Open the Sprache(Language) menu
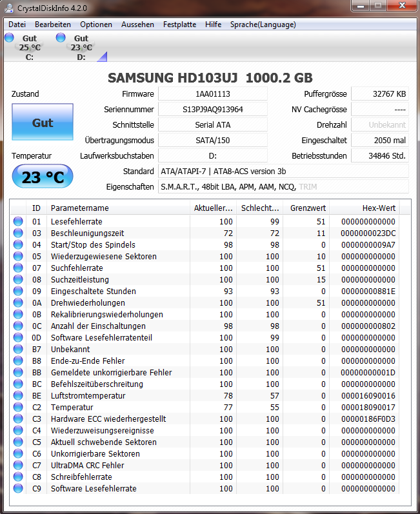420x514 pixels. [x=263, y=25]
